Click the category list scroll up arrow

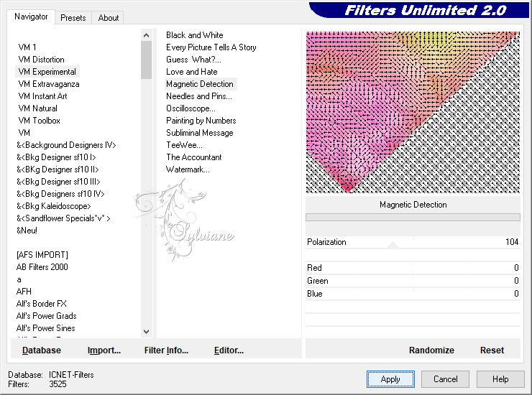click(146, 35)
